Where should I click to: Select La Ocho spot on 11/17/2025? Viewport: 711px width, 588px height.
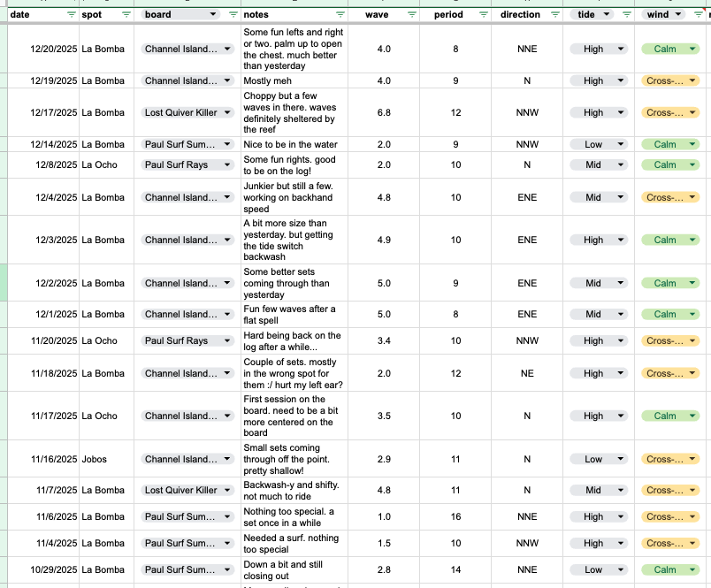click(x=106, y=416)
